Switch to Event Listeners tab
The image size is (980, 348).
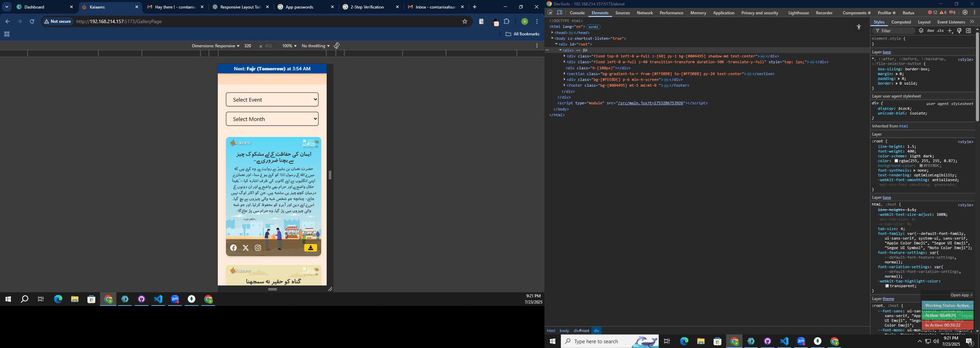pyautogui.click(x=951, y=22)
